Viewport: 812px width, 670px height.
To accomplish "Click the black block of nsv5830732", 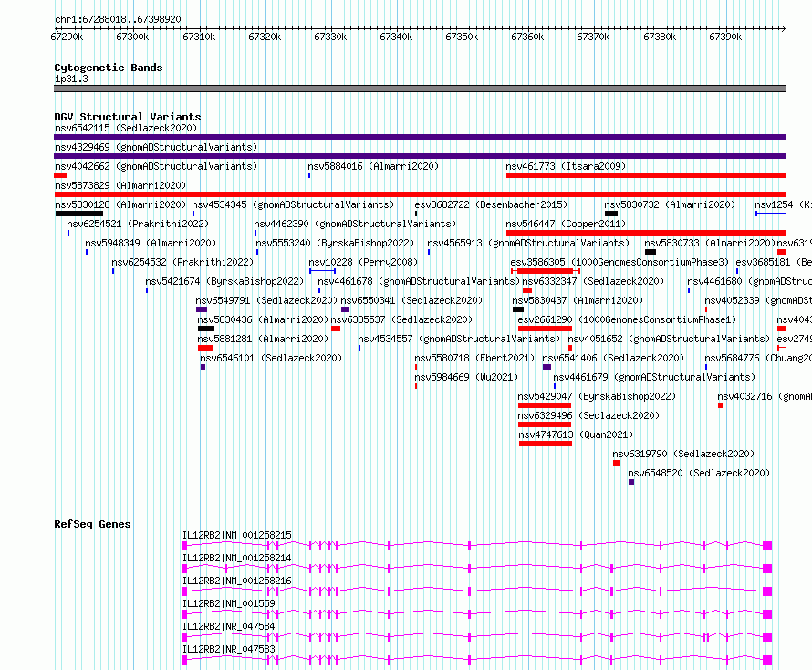I will (x=611, y=214).
